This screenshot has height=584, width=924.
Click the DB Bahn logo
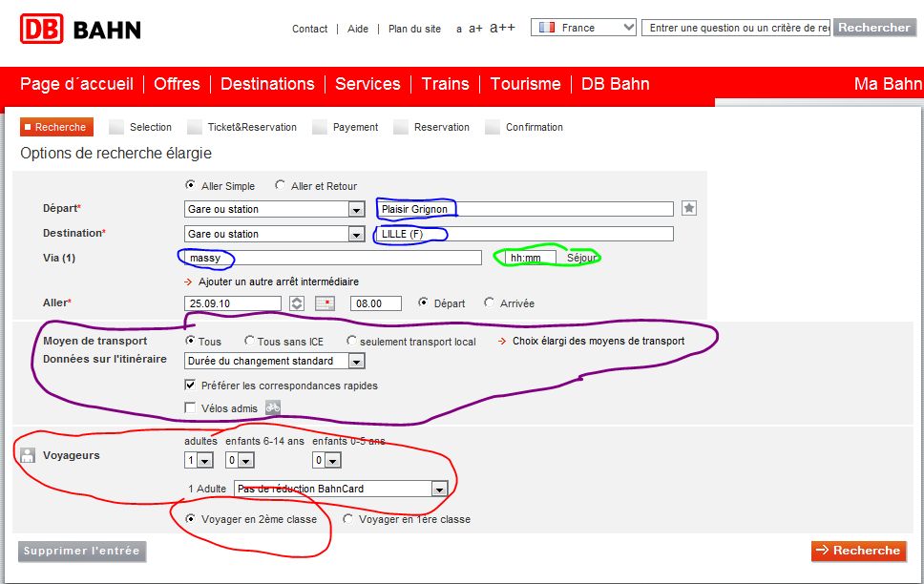[x=80, y=29]
